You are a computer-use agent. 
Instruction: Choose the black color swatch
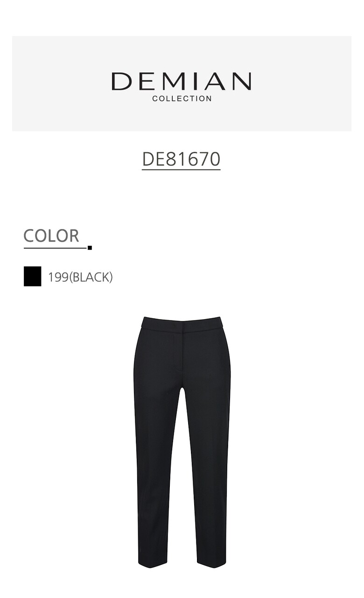point(32,276)
